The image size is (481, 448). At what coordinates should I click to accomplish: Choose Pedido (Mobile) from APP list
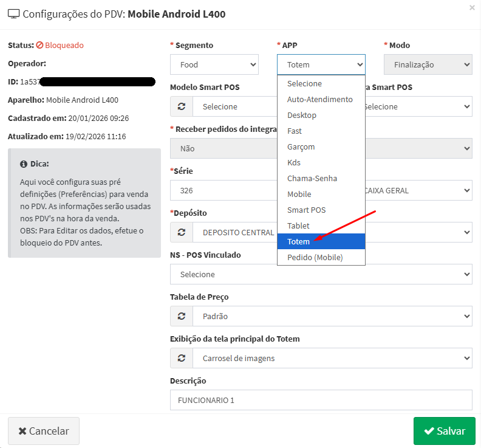click(315, 257)
